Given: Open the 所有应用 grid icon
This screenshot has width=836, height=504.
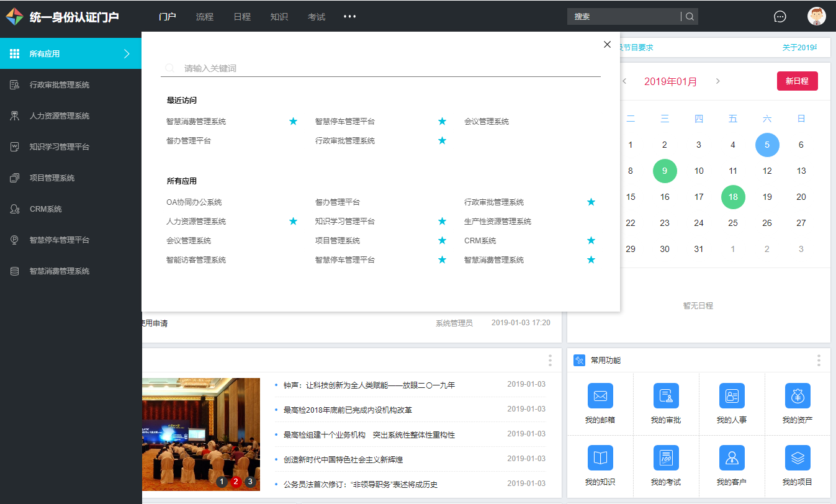Looking at the screenshot, I should (15, 54).
